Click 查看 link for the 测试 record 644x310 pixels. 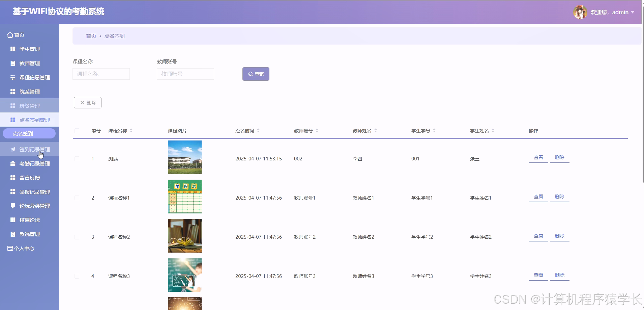pyautogui.click(x=537, y=157)
